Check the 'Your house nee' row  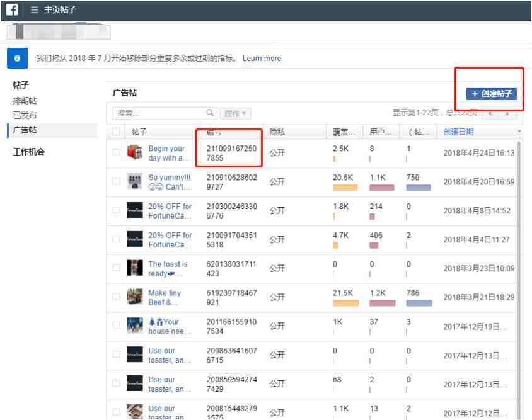point(116,326)
